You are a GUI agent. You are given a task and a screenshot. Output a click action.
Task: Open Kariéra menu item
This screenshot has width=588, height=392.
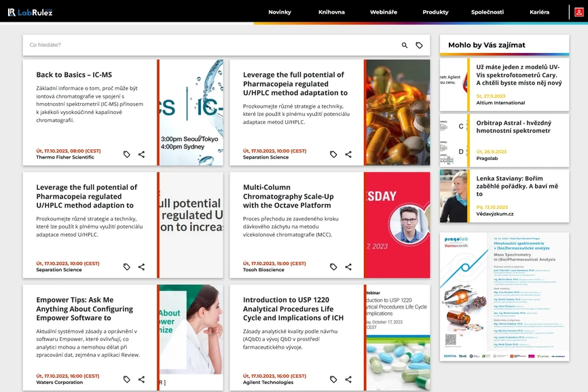coord(539,12)
